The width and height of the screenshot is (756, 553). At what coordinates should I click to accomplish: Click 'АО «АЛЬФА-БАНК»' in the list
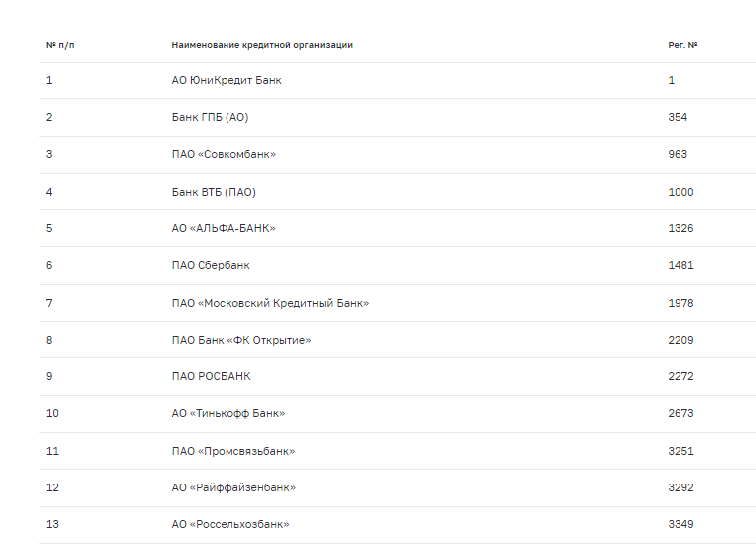click(224, 228)
